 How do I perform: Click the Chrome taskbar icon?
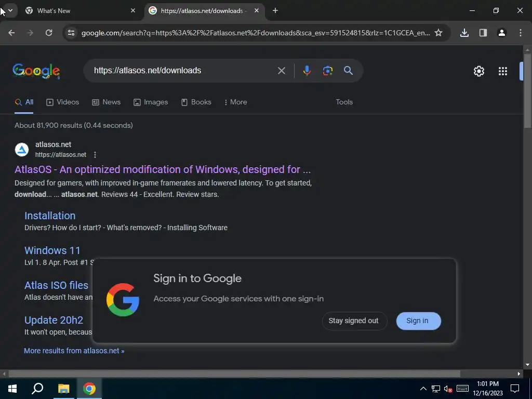pyautogui.click(x=89, y=389)
